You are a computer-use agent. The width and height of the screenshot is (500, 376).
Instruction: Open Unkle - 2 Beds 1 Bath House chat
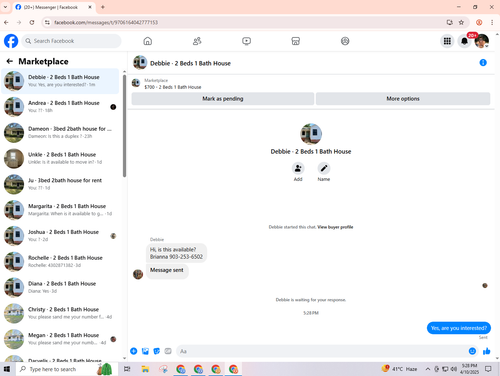pos(60,158)
